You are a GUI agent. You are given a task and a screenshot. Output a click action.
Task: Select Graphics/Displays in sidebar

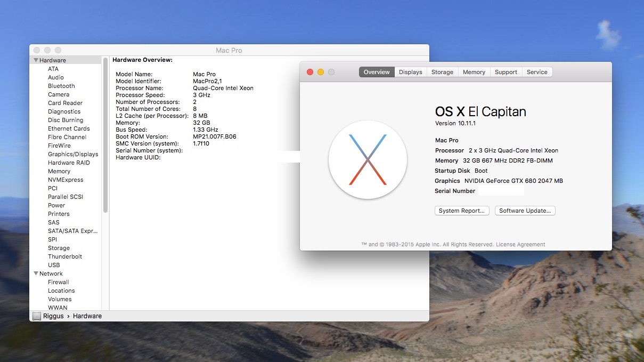click(x=73, y=154)
